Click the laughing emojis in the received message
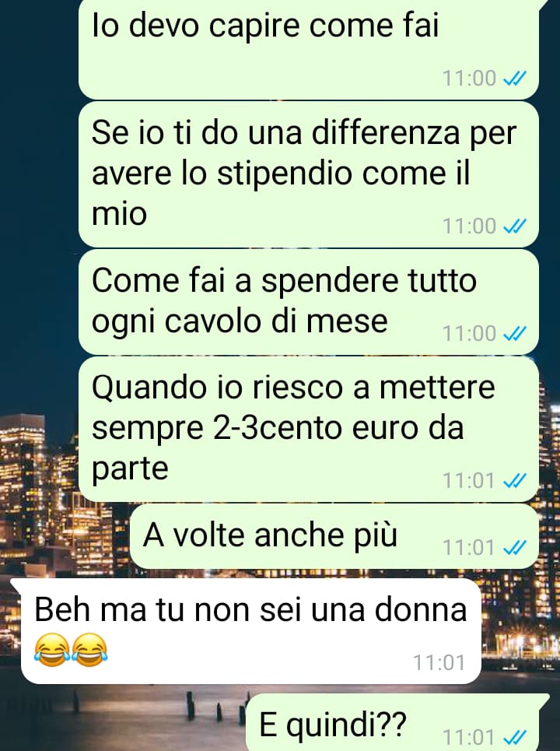 pyautogui.click(x=71, y=650)
